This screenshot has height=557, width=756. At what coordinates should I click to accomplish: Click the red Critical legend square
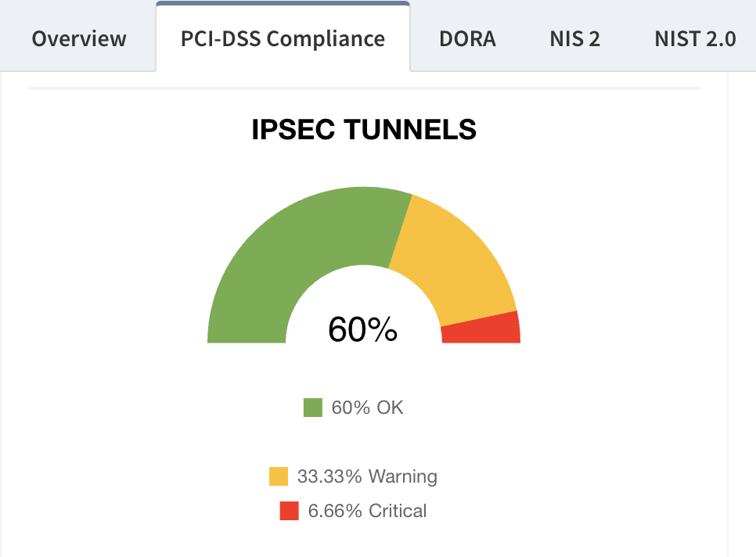pyautogui.click(x=290, y=511)
